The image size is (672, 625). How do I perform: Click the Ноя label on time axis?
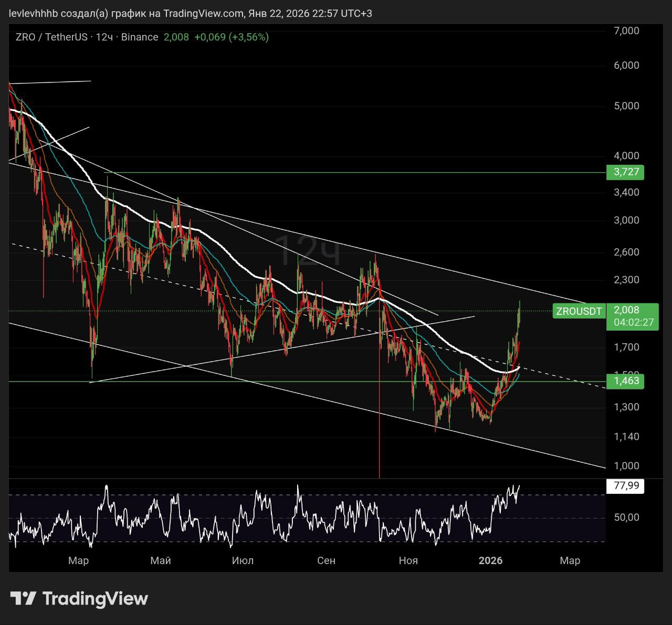click(408, 560)
